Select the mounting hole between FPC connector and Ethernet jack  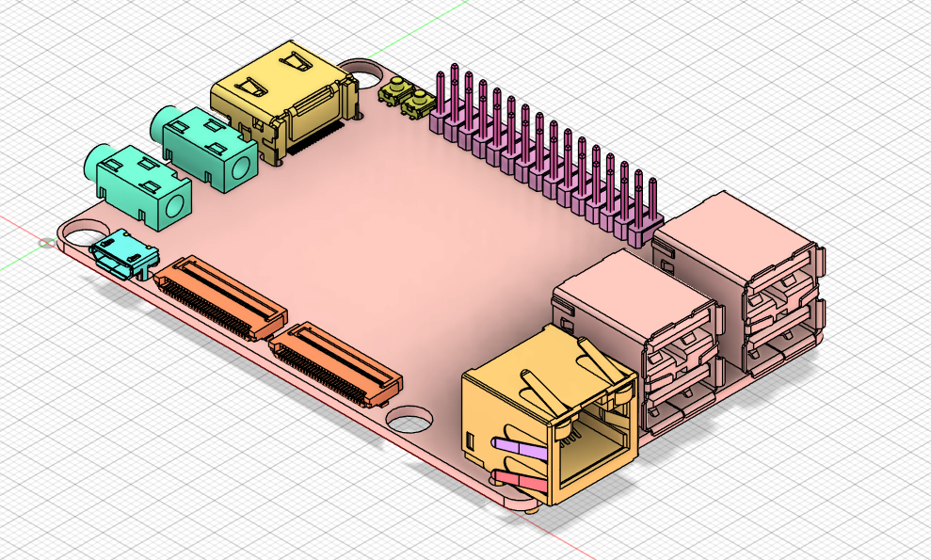pos(409,419)
